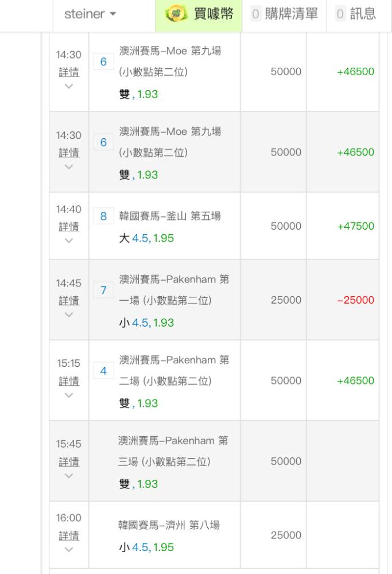
Task: Click the 訊息 count badge
Action: [340, 15]
